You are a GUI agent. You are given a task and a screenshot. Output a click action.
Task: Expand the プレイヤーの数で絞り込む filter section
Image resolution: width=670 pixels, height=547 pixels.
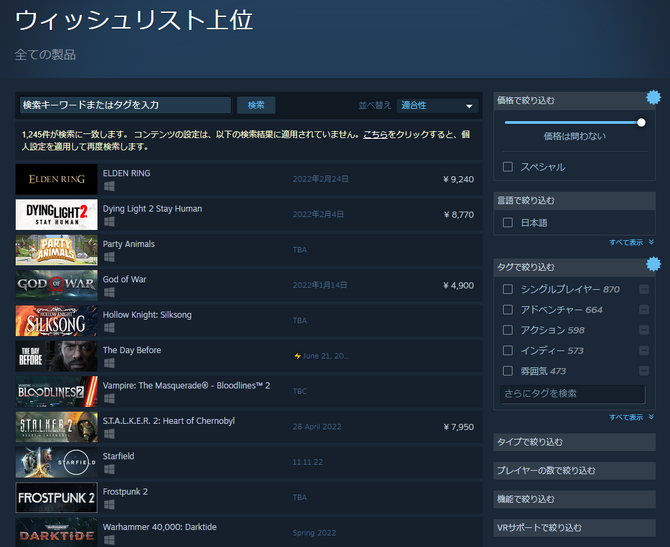[x=574, y=470]
